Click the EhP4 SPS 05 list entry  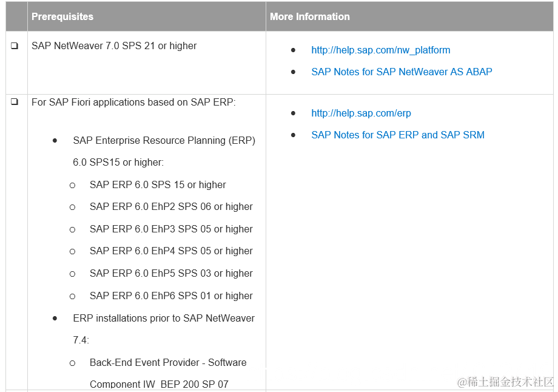click(x=171, y=251)
